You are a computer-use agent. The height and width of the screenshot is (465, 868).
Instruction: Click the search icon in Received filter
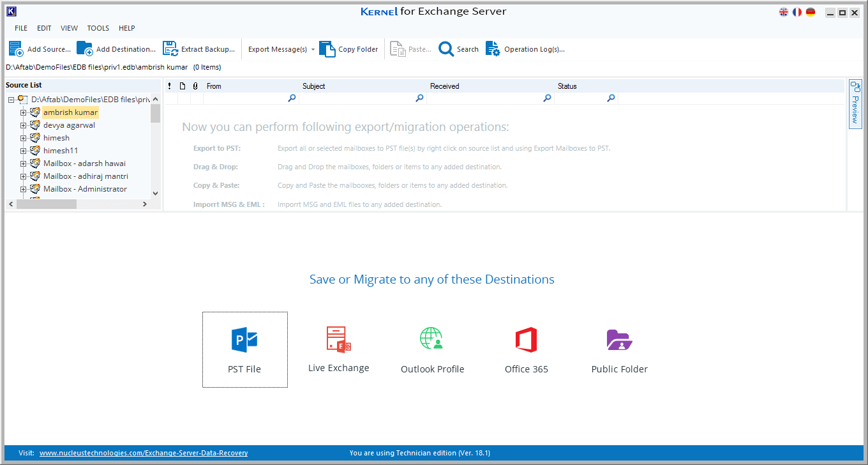point(547,98)
